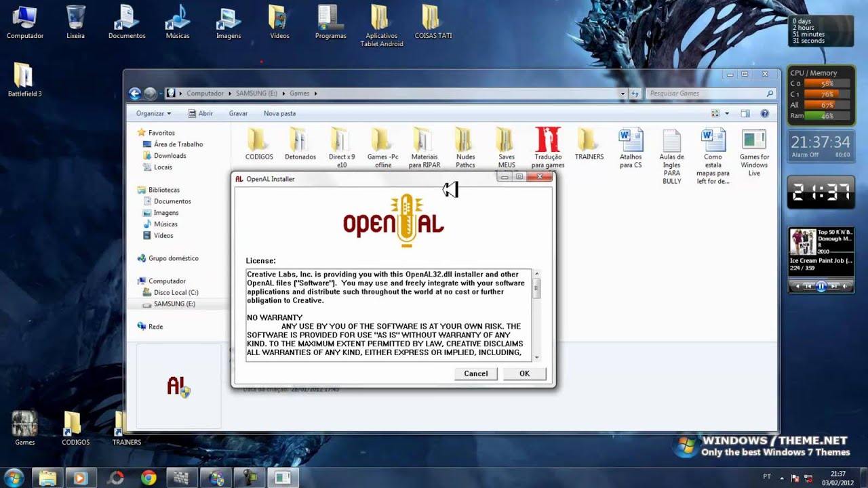Open the Games -Pc ofline folder

(383, 148)
